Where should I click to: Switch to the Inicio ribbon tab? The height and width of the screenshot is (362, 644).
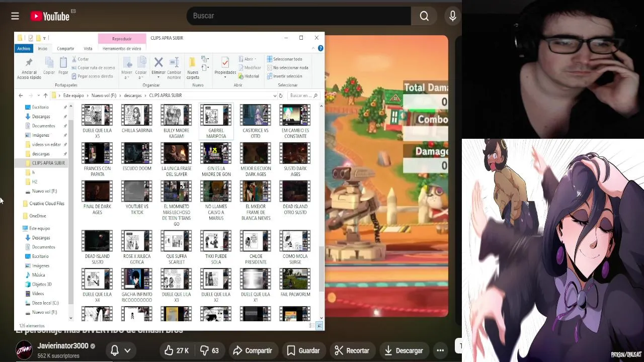42,49
